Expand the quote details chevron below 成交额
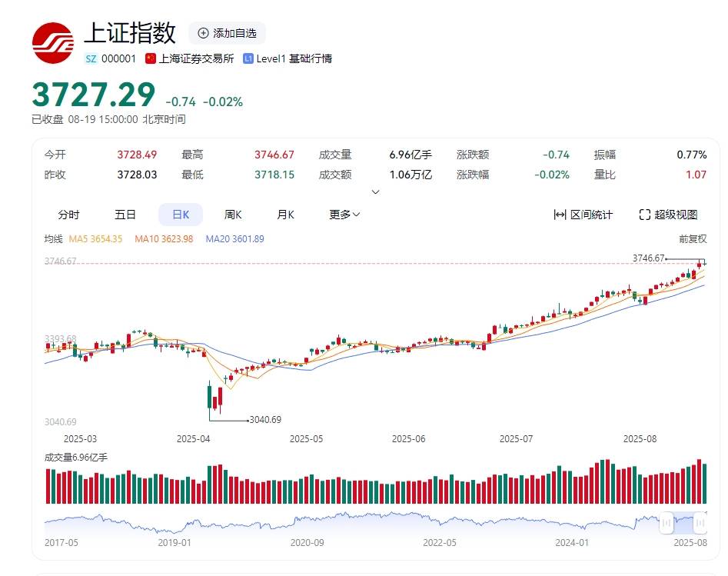Screen dimensions: 728x576 tap(375, 191)
